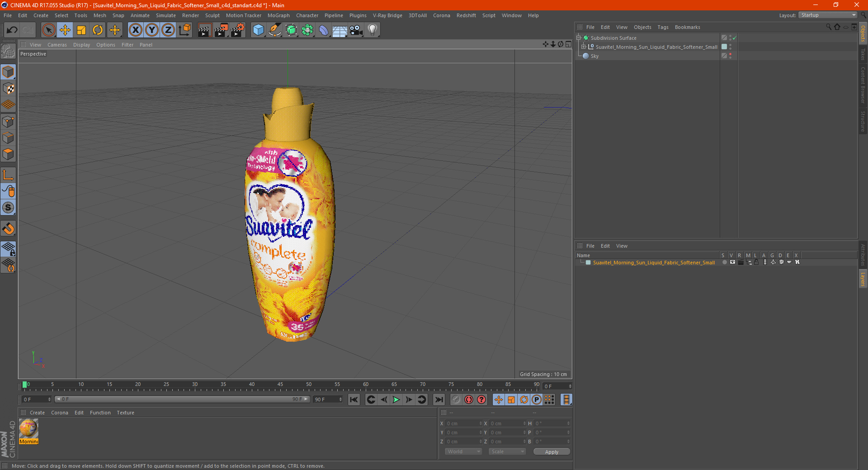This screenshot has width=868, height=470.
Task: Switch to Model mode
Action: tap(9, 72)
